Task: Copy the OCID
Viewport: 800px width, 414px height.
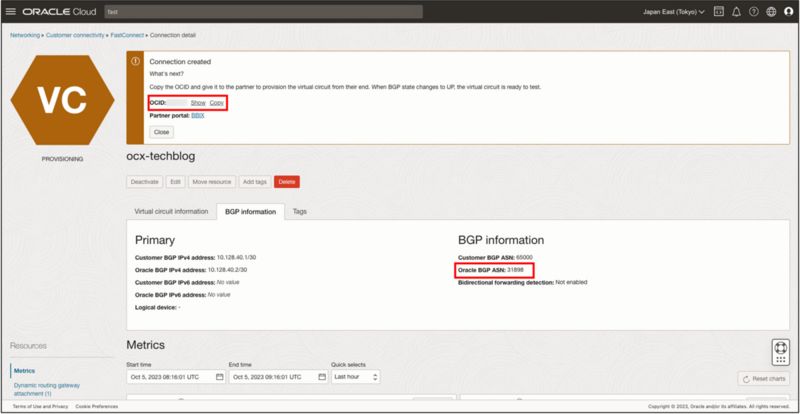Action: [217, 103]
